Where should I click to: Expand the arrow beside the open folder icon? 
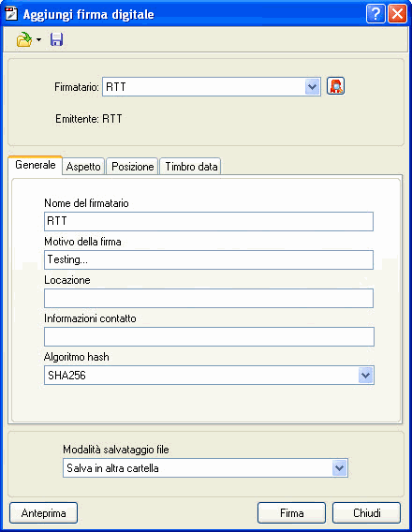click(39, 39)
